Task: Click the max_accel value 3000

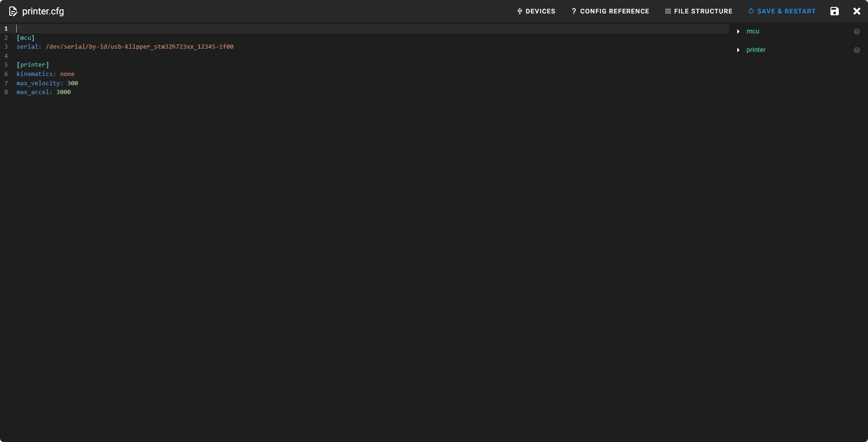Action: coord(64,92)
